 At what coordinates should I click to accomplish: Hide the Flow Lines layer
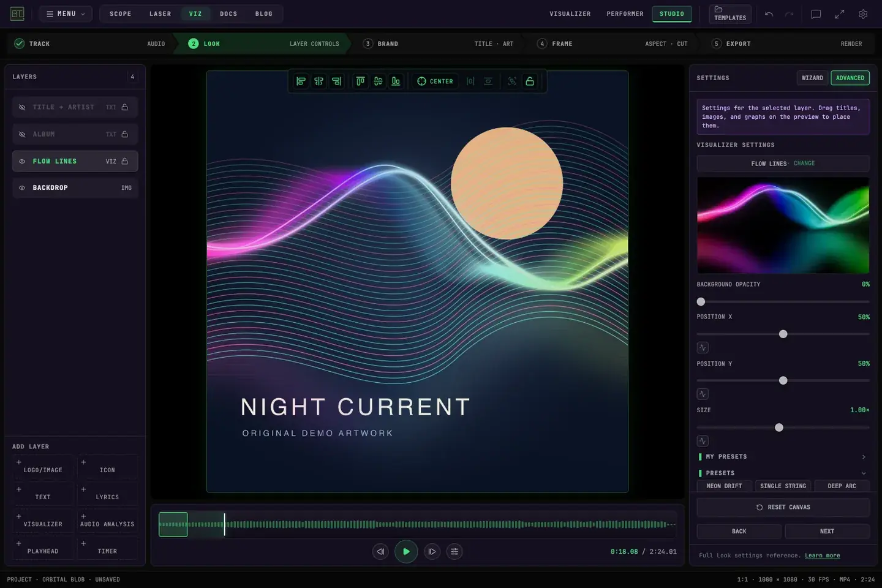click(x=22, y=162)
